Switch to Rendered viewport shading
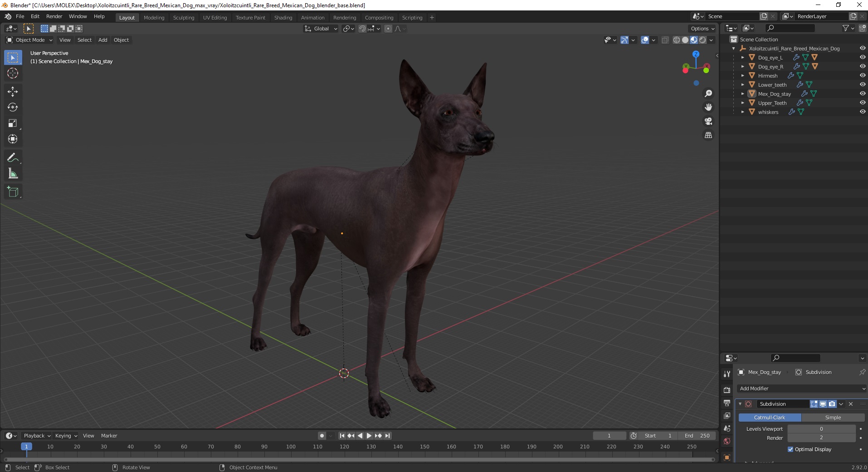Viewport: 868px width, 472px height. 702,40
